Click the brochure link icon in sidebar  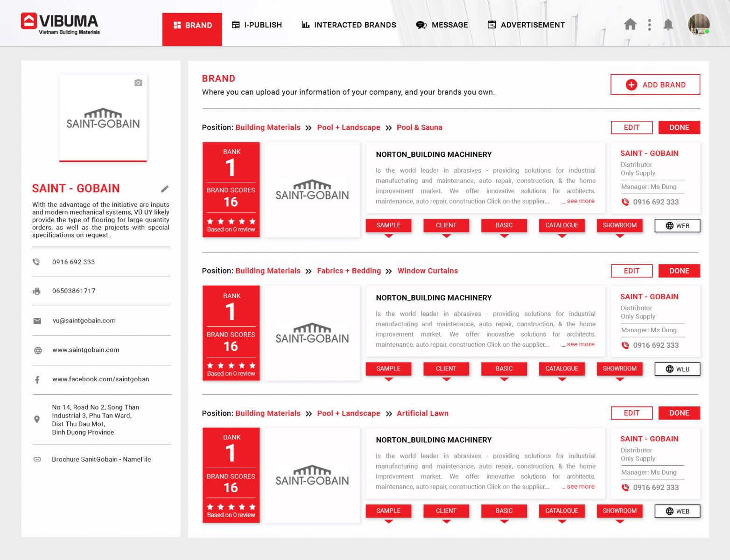[x=37, y=459]
